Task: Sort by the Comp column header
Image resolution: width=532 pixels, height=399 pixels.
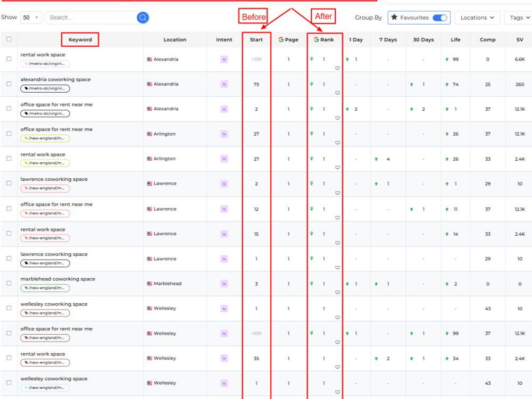Action: (487, 40)
